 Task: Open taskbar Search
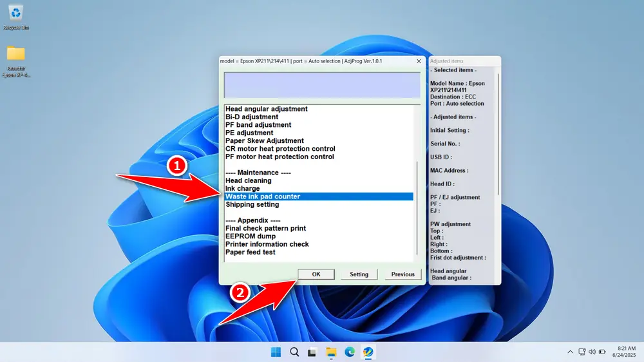pyautogui.click(x=294, y=352)
